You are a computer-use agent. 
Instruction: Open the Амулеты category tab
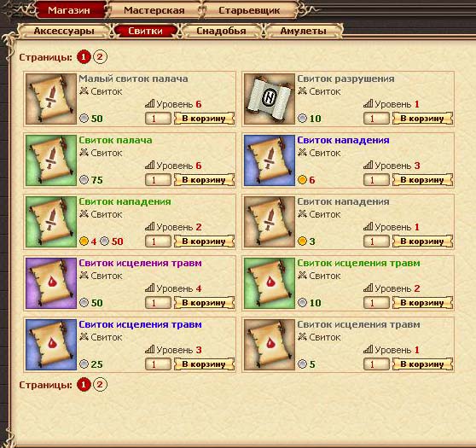point(304,31)
